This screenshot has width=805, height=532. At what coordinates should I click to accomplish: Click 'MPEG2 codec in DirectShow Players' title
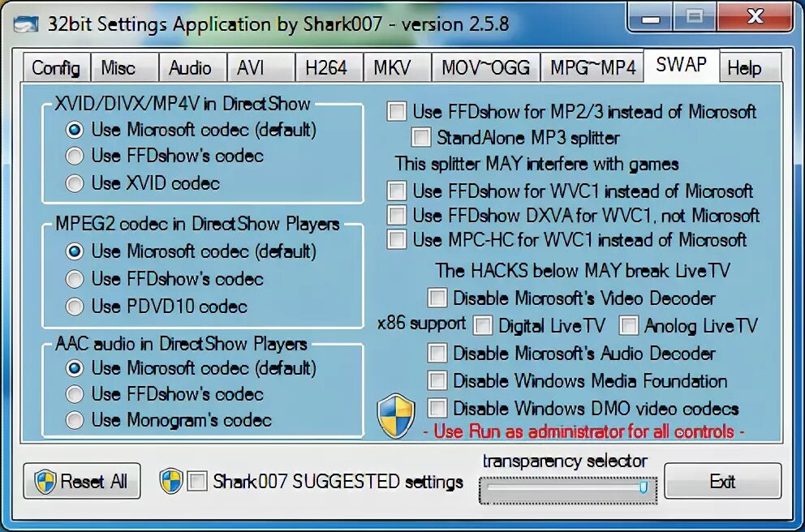click(197, 224)
